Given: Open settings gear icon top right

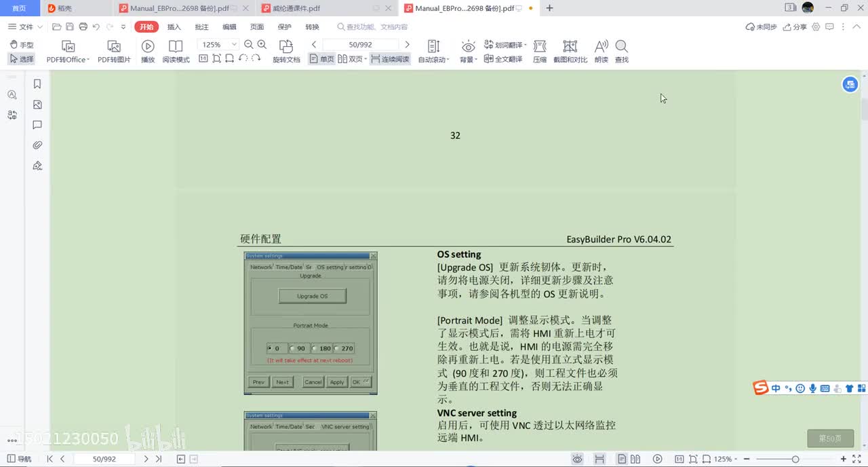Looking at the screenshot, I should click(x=816, y=26).
